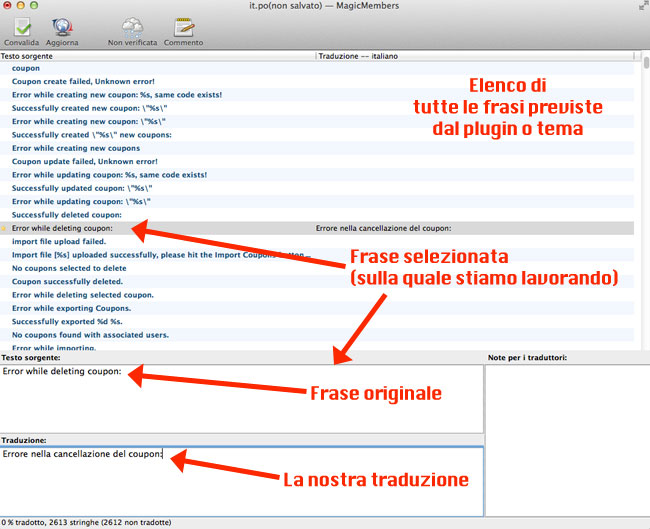This screenshot has width=650, height=529.
Task: Click the Aggiorna globe toolbar icon
Action: [62, 28]
